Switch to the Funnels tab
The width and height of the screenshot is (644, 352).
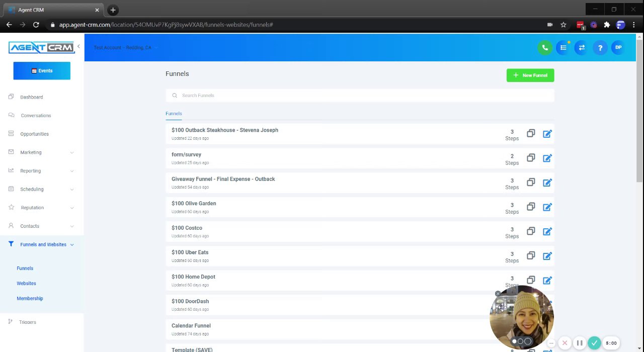coord(174,114)
